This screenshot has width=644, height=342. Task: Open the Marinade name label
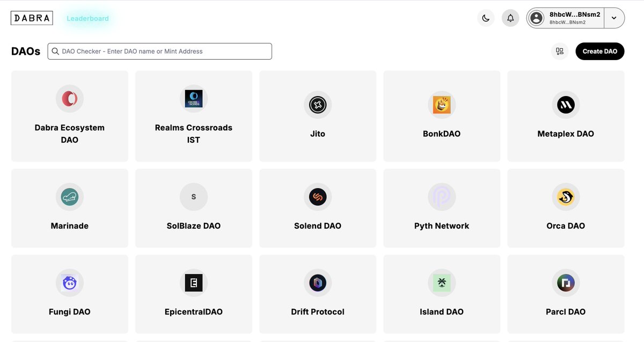70,226
